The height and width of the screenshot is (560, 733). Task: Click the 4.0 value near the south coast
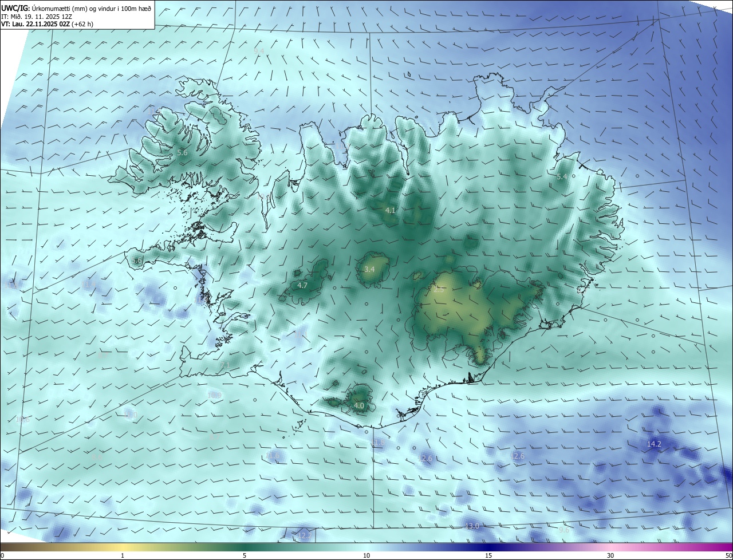[359, 406]
